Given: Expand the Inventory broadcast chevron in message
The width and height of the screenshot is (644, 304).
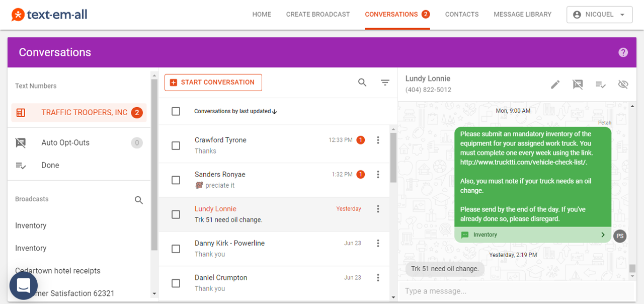Looking at the screenshot, I should 603,235.
